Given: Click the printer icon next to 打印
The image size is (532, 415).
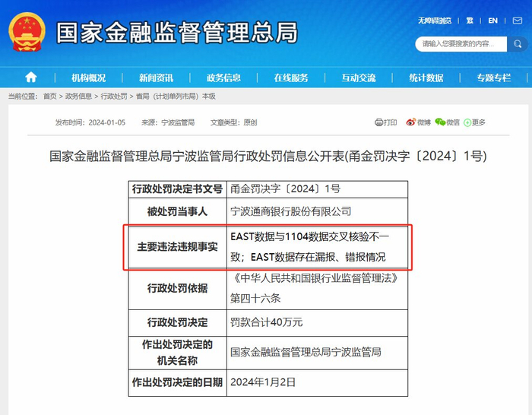Looking at the screenshot, I should pos(378,122).
